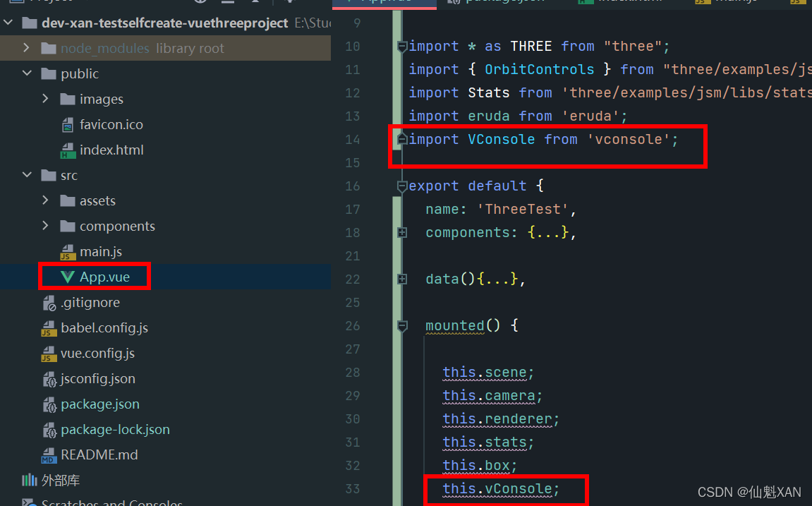Screen dimensions: 812x506
Task: Click the vue.config.js file icon
Action: [49, 354]
